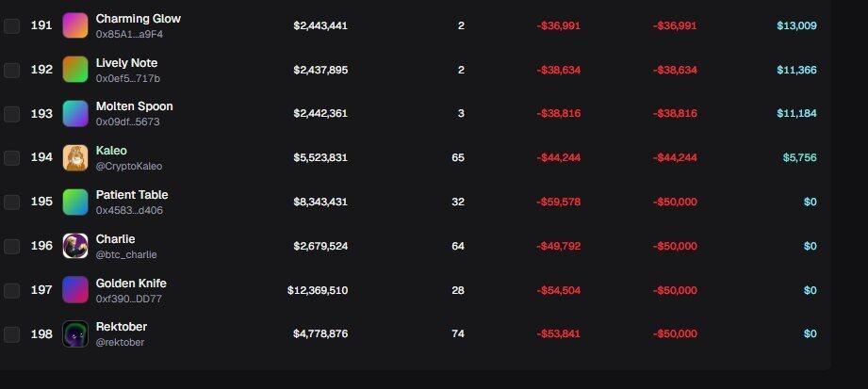Select the row 194 checkbox
Image resolution: width=868 pixels, height=389 pixels.
coord(11,157)
